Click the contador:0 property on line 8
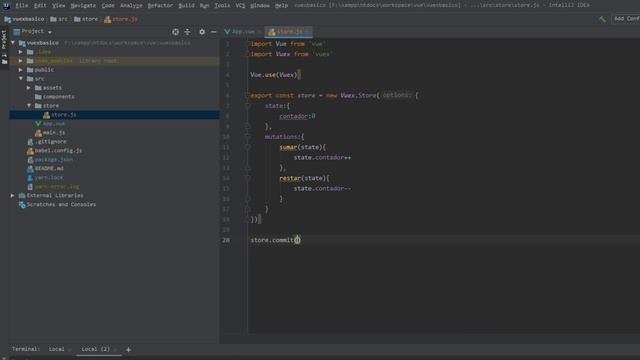Screen dimensions: 640x360 coord(297,116)
